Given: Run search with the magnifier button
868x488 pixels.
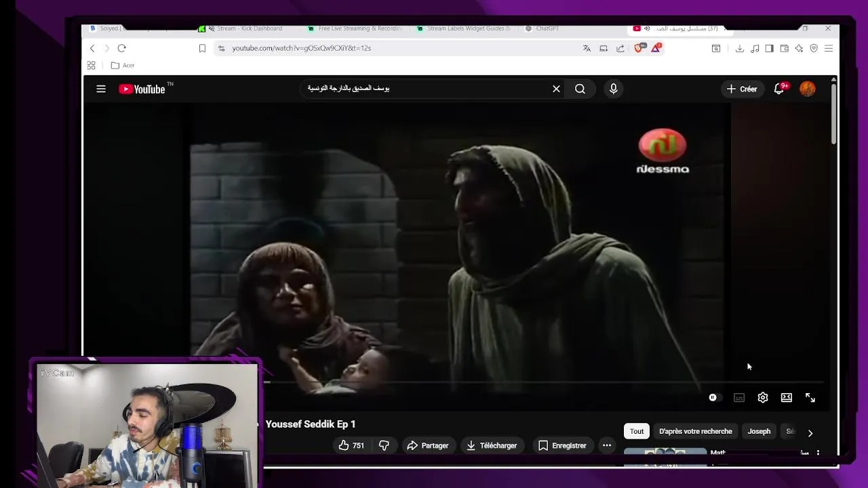Looking at the screenshot, I should (580, 89).
